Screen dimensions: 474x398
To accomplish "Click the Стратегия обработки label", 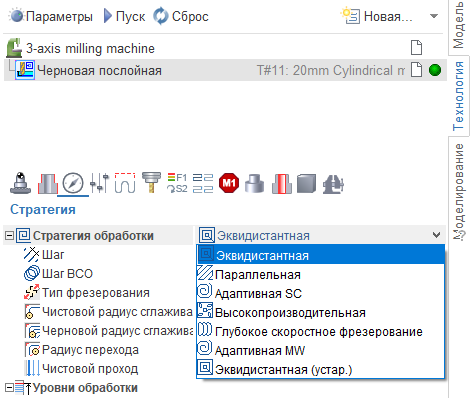I will coord(93,236).
